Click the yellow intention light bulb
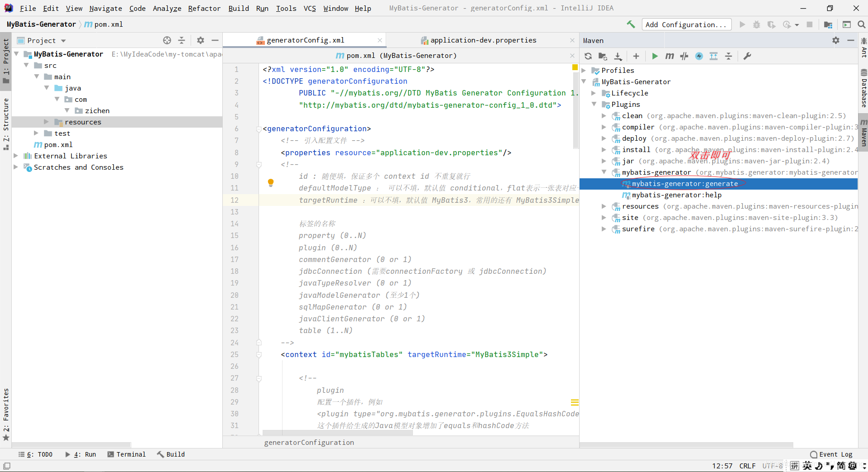The height and width of the screenshot is (472, 868). 271,183
